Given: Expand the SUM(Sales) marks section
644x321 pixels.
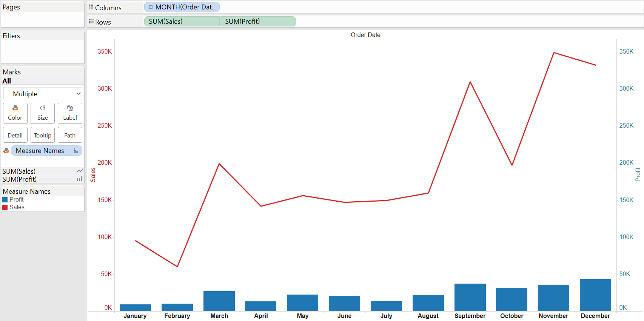Looking at the screenshot, I should tap(42, 171).
